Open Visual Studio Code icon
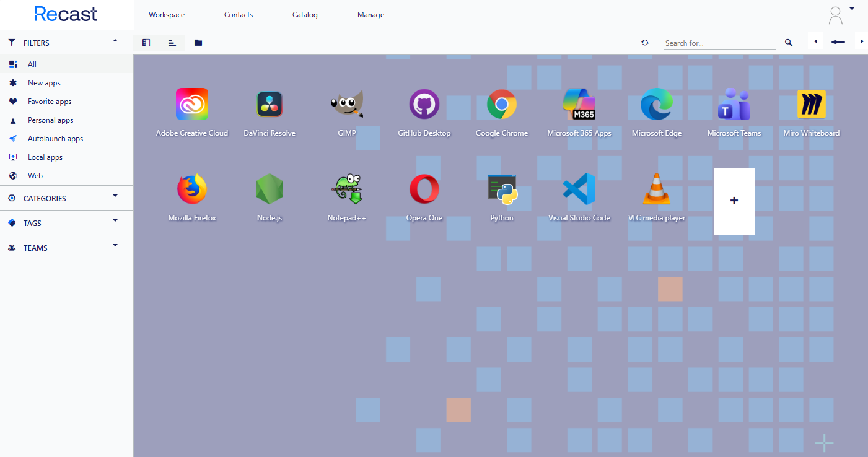The image size is (868, 457). tap(579, 189)
